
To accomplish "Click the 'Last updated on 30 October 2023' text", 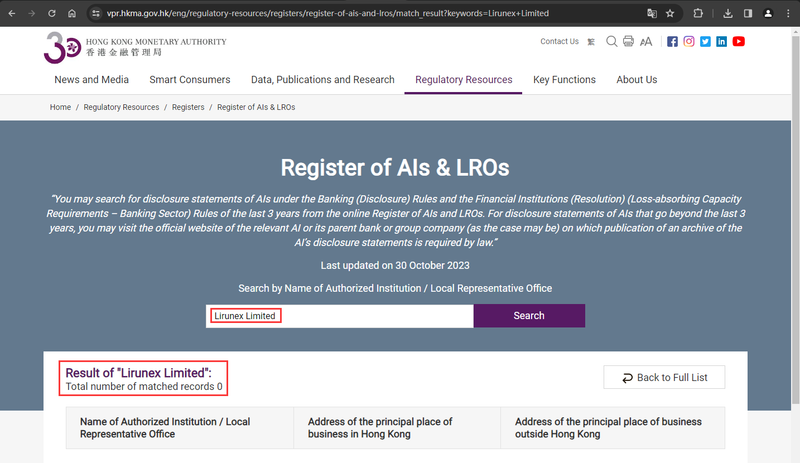I will pyautogui.click(x=395, y=265).
